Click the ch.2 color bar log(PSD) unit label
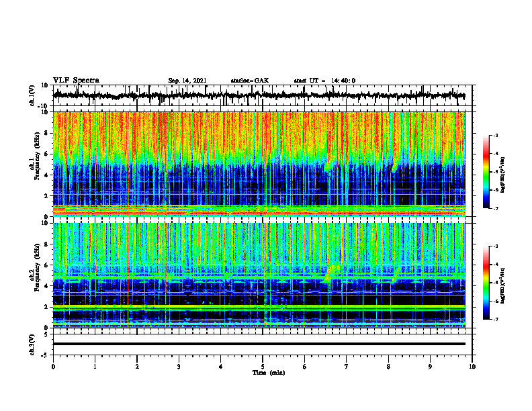The width and height of the screenshot is (532, 411). coord(503,285)
